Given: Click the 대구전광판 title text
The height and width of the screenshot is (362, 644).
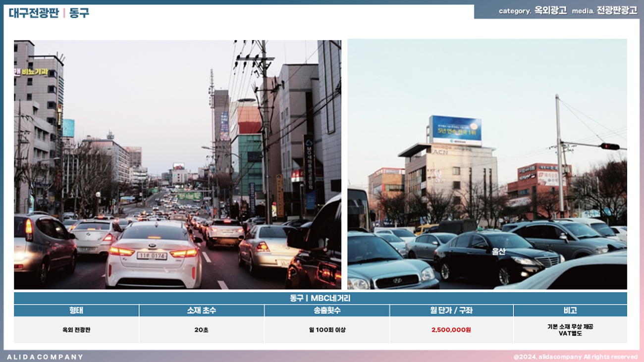Looking at the screenshot, I should [x=33, y=13].
